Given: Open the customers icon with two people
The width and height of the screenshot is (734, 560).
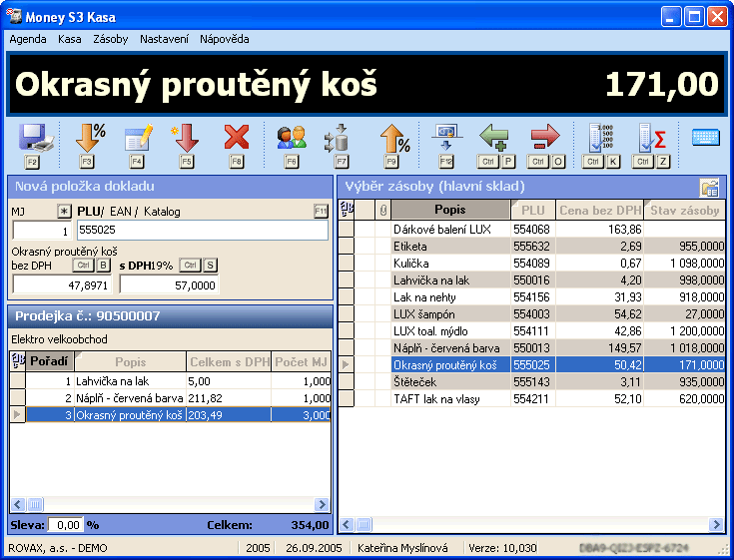Looking at the screenshot, I should click(291, 139).
